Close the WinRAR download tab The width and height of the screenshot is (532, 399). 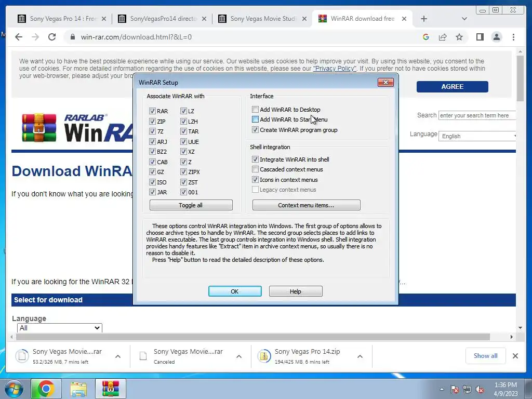coord(404,19)
